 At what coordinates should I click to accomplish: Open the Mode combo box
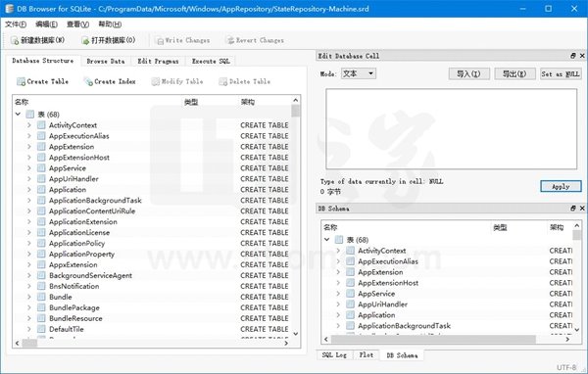pos(358,73)
